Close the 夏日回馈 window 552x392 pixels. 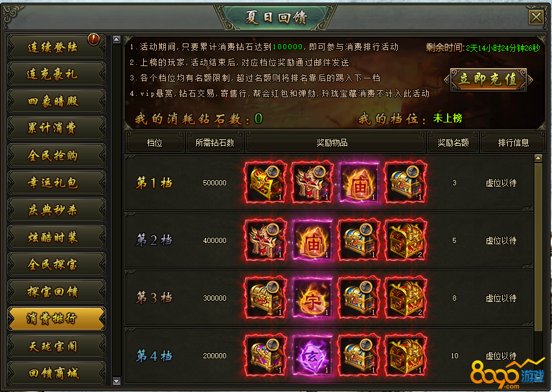click(x=536, y=17)
